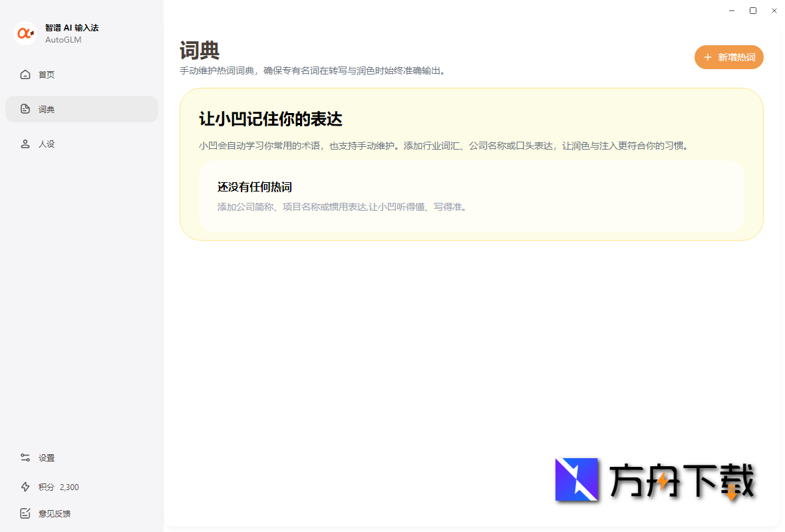The width and height of the screenshot is (785, 532).
Task: Minimize the application window
Action: (x=731, y=11)
